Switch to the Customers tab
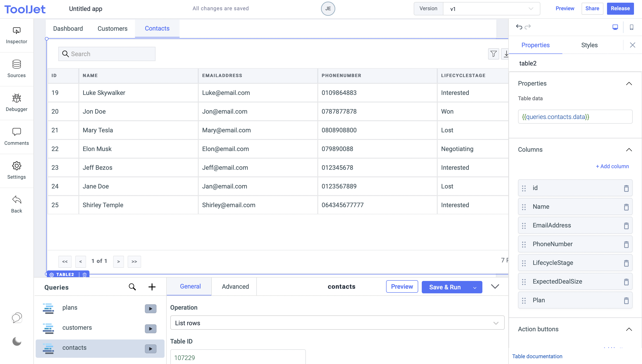This screenshot has width=642, height=364. 113,29
